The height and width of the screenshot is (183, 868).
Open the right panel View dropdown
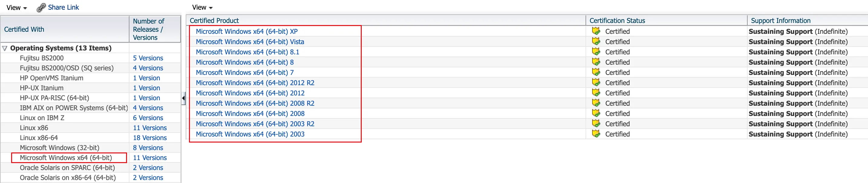tap(202, 8)
